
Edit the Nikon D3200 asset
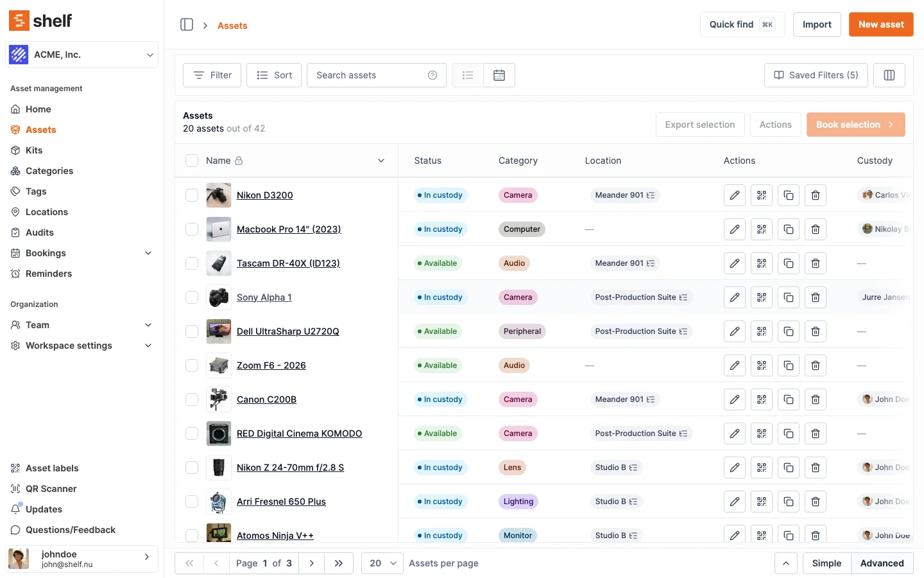point(735,195)
